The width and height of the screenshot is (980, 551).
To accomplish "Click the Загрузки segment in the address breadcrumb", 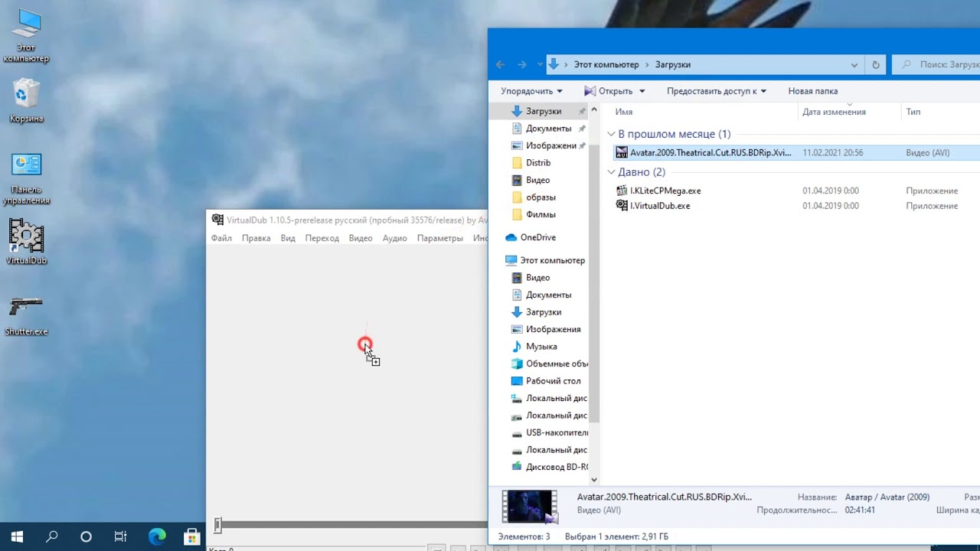I will [x=673, y=65].
